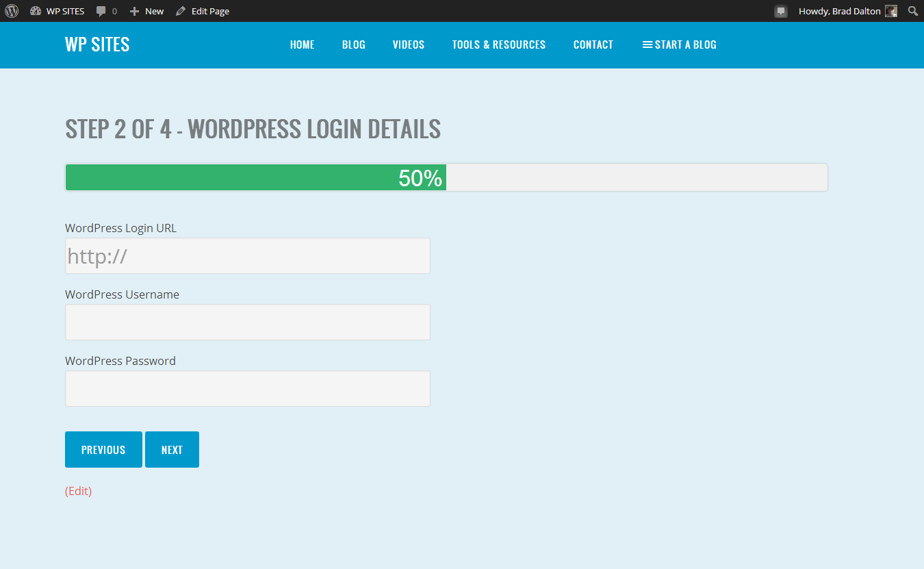
Task: Focus the WordPress Login URL field
Action: 247,256
